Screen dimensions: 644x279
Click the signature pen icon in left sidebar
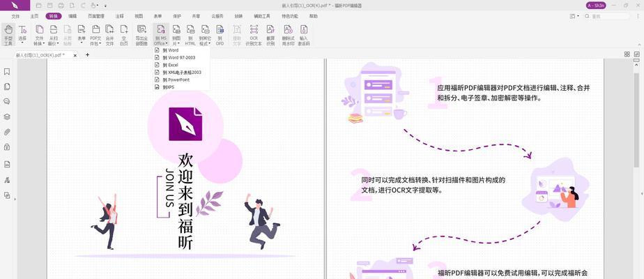tap(7, 180)
